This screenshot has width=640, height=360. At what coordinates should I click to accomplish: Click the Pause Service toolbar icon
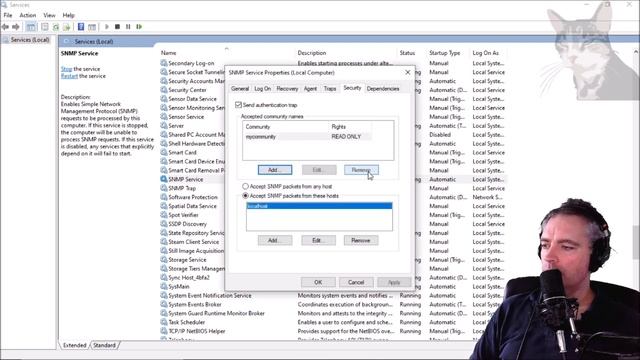coord(128,27)
